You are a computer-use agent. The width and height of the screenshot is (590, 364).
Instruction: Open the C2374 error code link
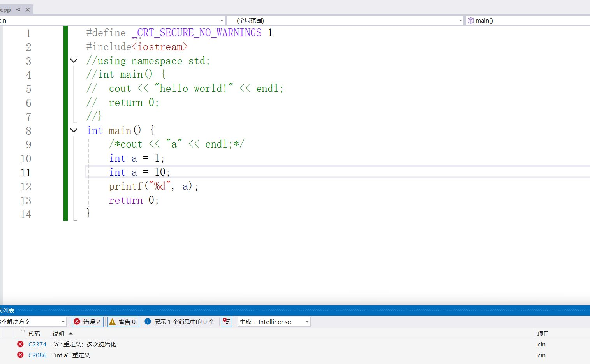click(x=37, y=345)
